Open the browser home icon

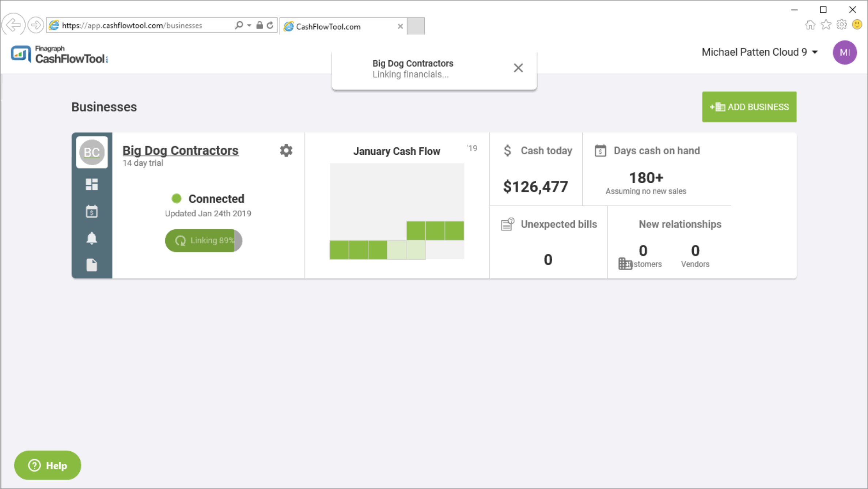coord(810,25)
